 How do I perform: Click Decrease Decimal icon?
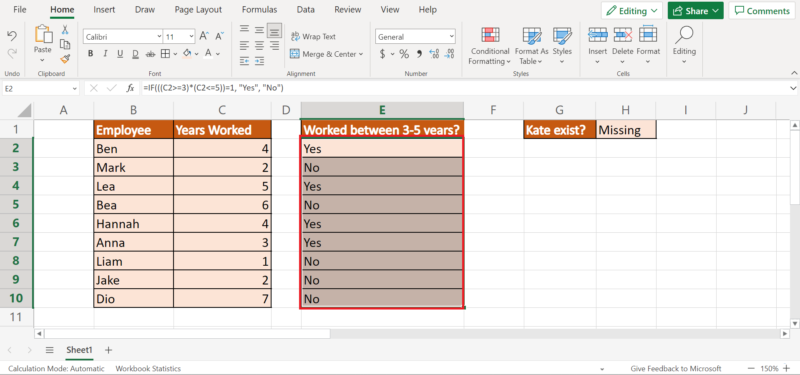(x=449, y=54)
